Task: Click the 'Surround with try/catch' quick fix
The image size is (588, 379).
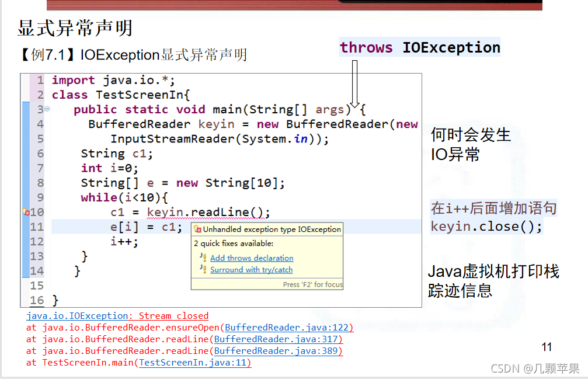Action: (251, 270)
